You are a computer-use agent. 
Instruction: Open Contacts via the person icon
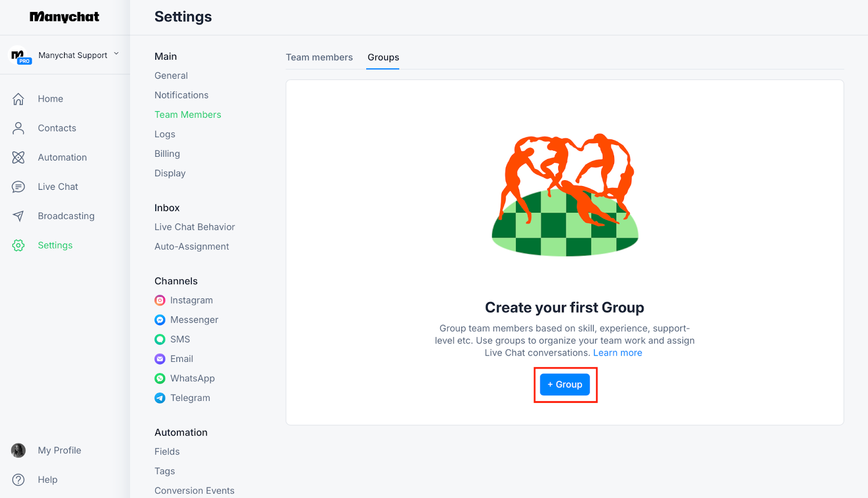(18, 128)
